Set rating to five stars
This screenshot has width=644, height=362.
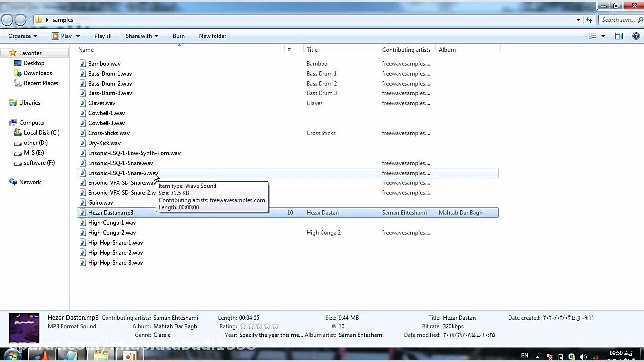pos(275,326)
